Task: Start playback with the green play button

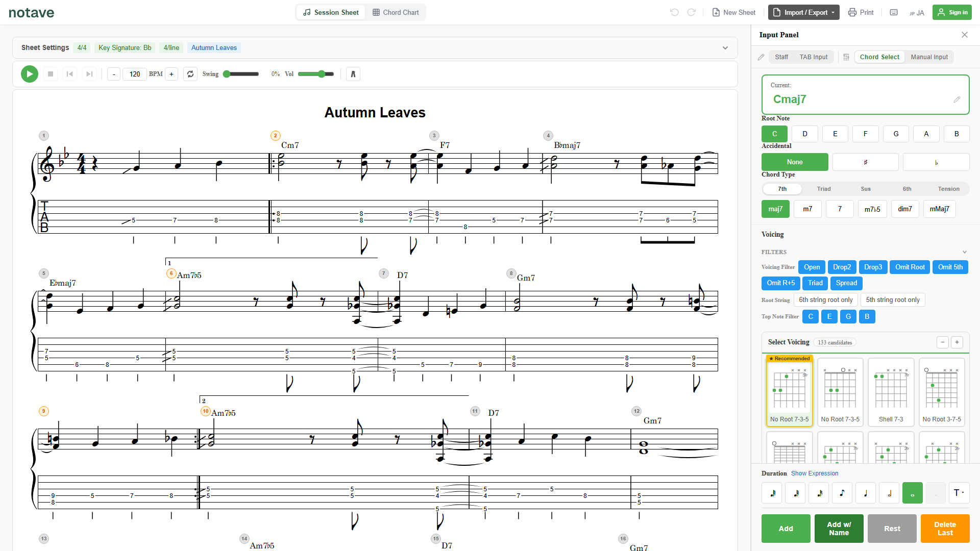Action: tap(30, 74)
